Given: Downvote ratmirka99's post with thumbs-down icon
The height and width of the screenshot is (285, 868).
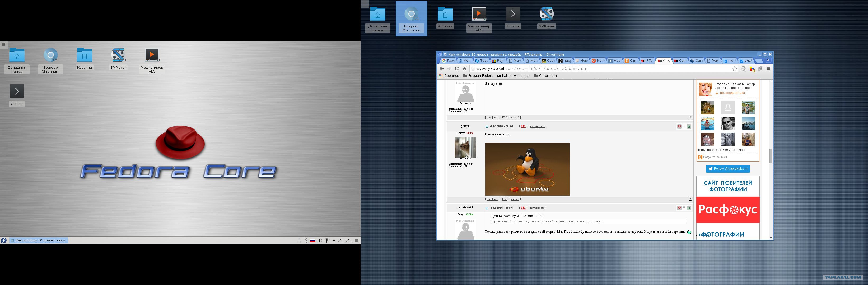Looking at the screenshot, I should click(x=679, y=208).
